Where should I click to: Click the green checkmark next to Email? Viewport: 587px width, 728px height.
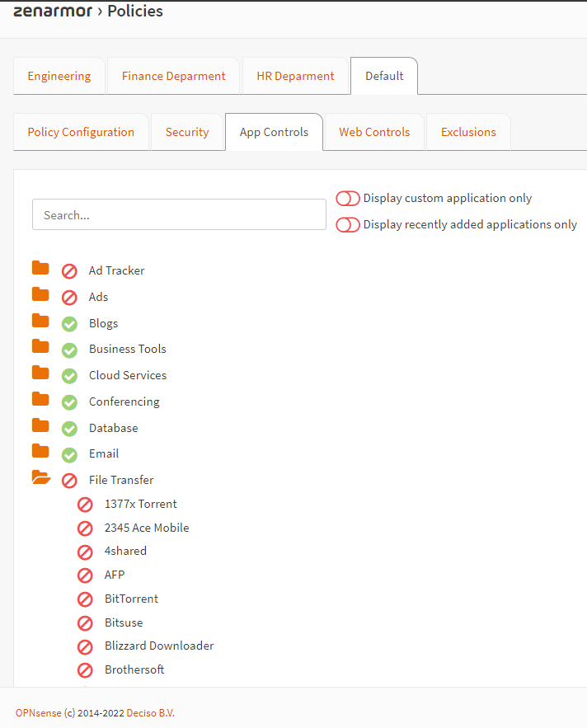coord(69,453)
